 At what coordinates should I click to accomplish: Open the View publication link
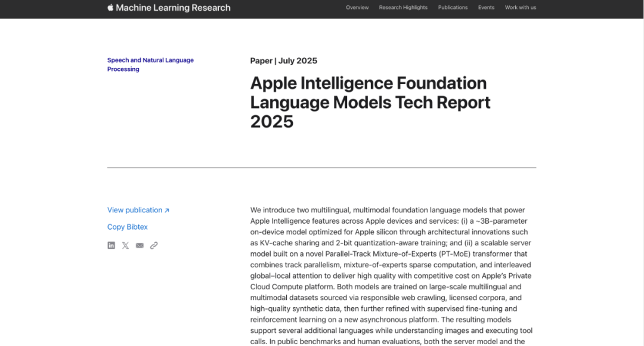tap(135, 210)
